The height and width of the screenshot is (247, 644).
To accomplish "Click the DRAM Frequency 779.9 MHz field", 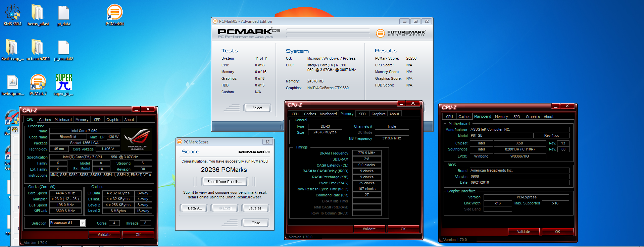I will coord(366,153).
